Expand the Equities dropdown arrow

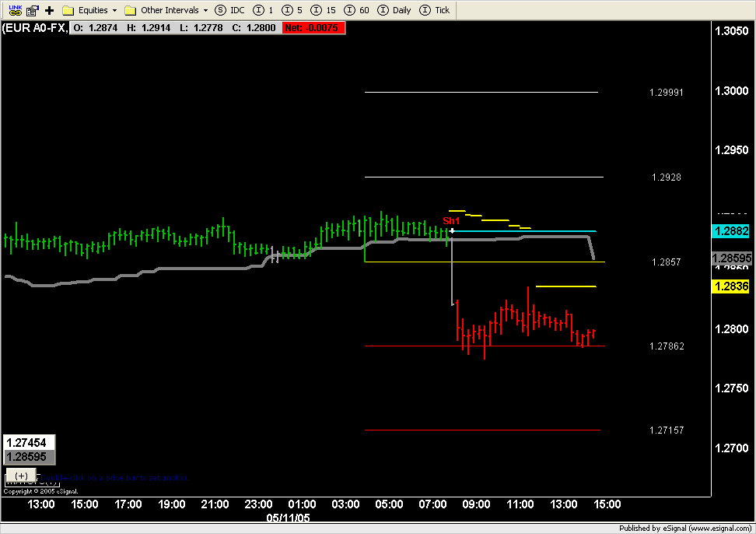[115, 10]
